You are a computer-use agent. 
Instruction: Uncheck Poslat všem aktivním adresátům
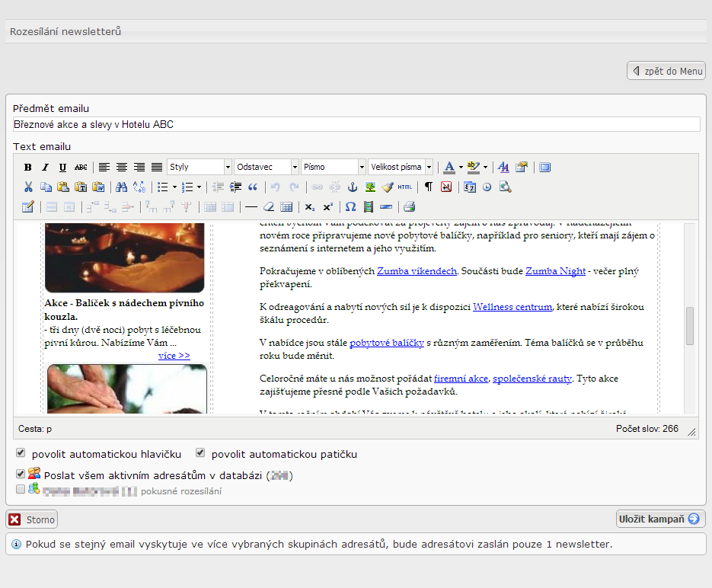click(x=21, y=474)
